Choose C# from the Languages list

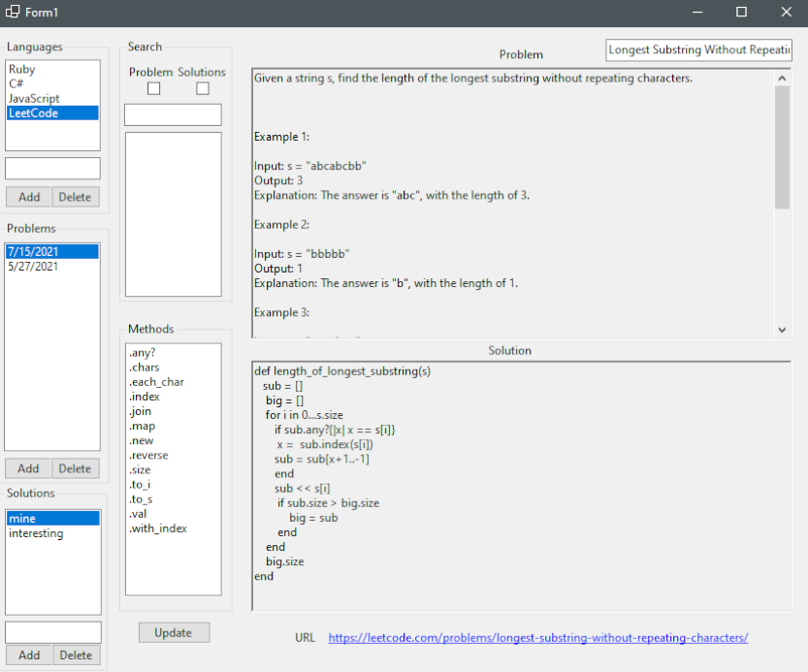(x=16, y=84)
